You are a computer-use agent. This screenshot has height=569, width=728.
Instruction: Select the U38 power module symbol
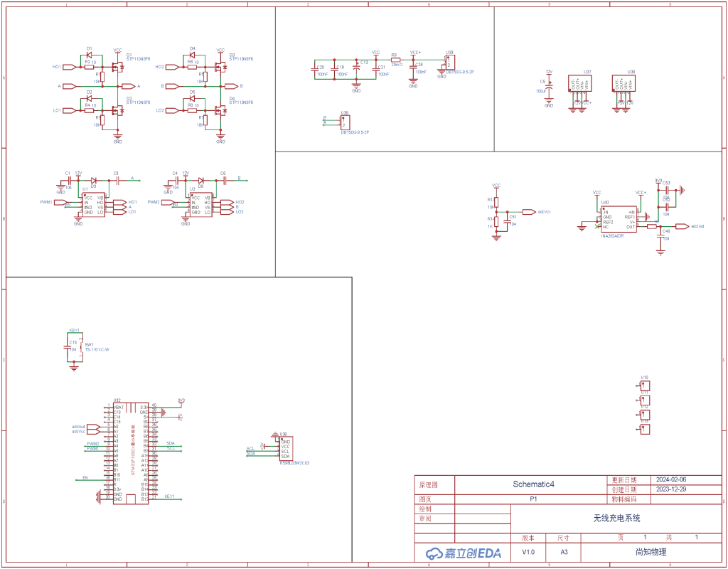coord(623,85)
